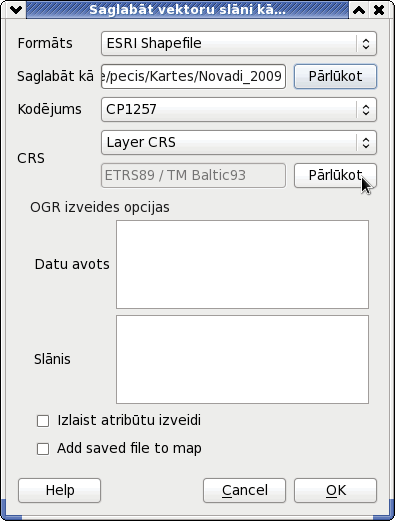Cancel saving the vector layer
The image size is (395, 521).
244,490
